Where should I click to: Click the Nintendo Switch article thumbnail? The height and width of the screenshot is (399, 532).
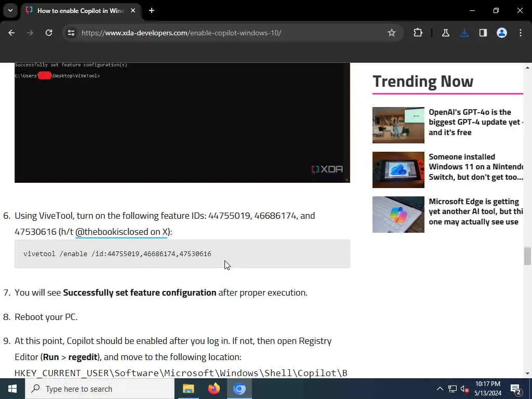click(x=398, y=170)
